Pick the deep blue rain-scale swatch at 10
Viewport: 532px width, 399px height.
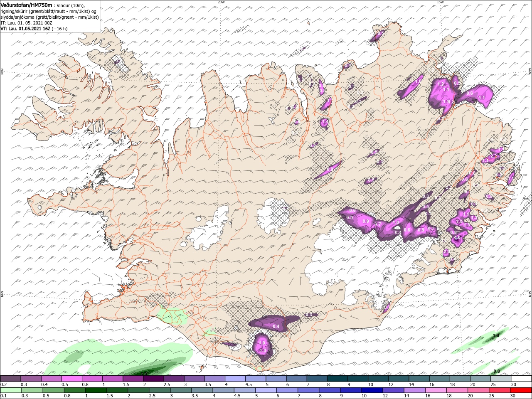pos(372,390)
